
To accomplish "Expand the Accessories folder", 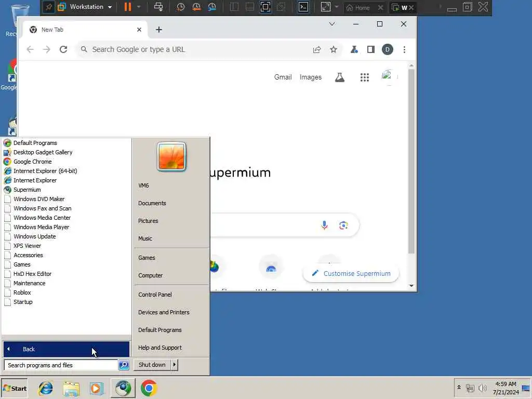I will (28, 255).
